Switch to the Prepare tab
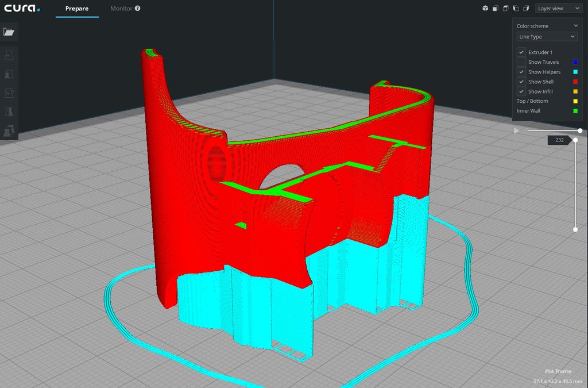 tap(77, 9)
